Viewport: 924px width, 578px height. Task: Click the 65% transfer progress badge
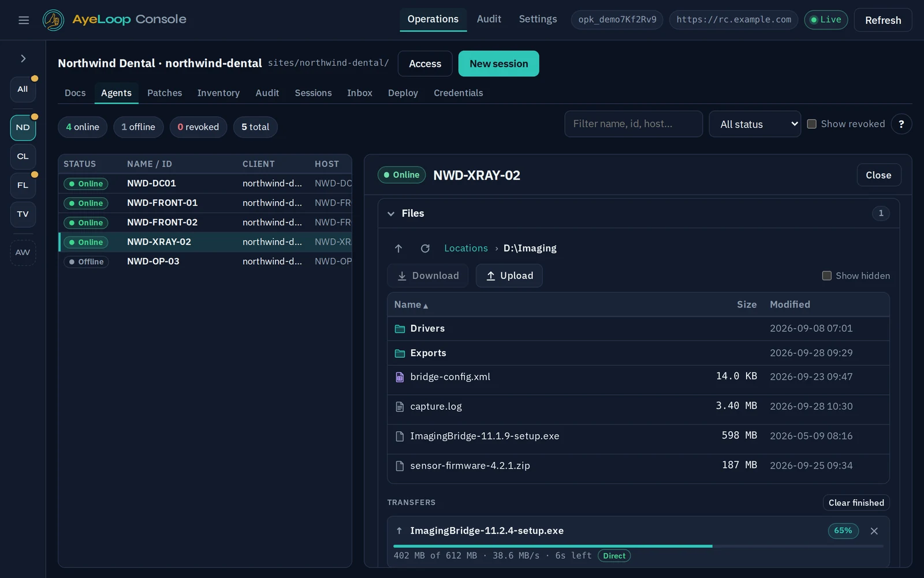pos(843,531)
